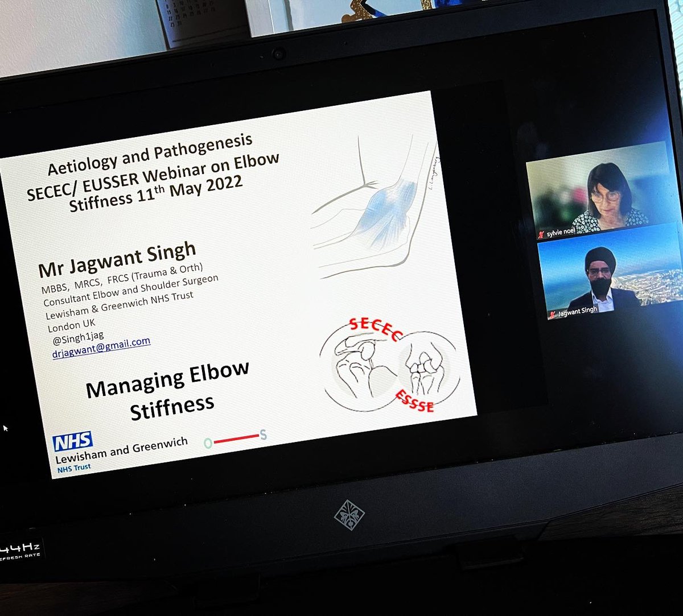
Task: Click 'SECEC/ EUSSER Webinar on Elbow' line
Action: [x=154, y=177]
